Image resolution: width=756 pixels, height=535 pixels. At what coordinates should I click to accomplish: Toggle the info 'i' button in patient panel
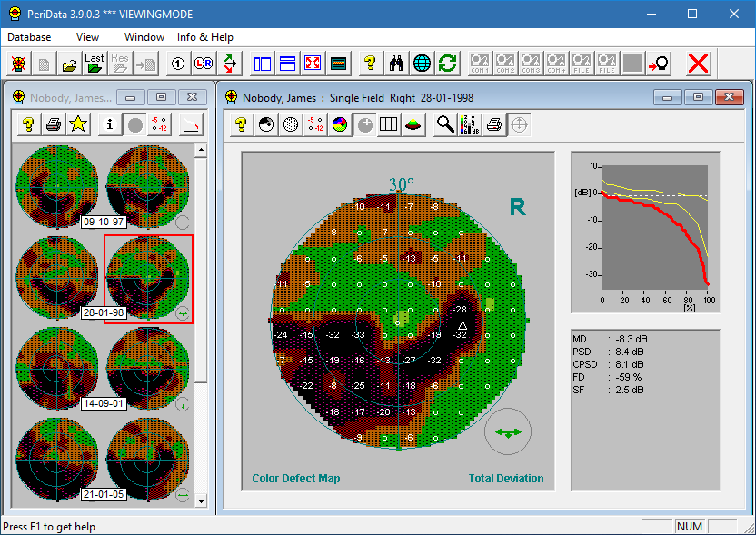click(x=111, y=124)
